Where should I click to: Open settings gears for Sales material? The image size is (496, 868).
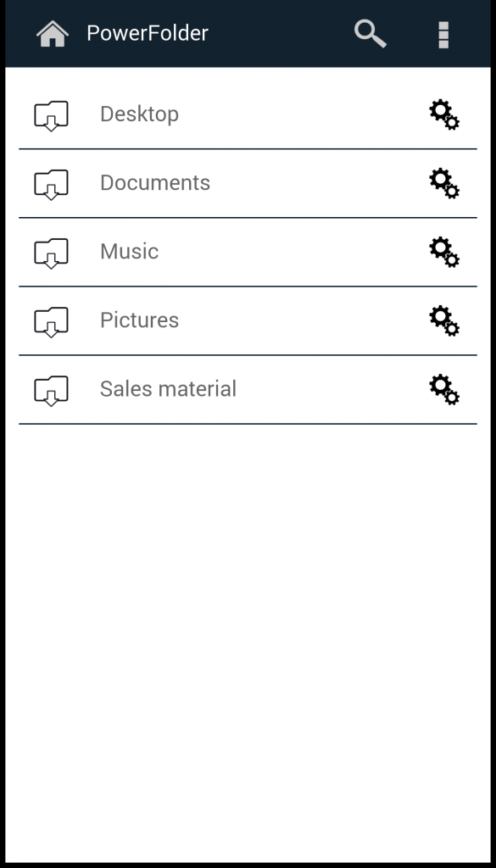tap(443, 389)
